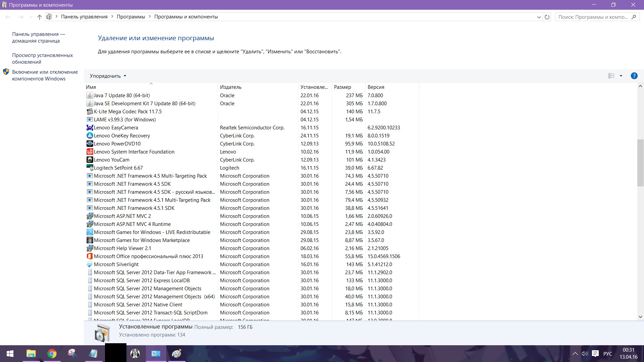Click the change view layout icon
The width and height of the screenshot is (644, 362).
coord(611,76)
